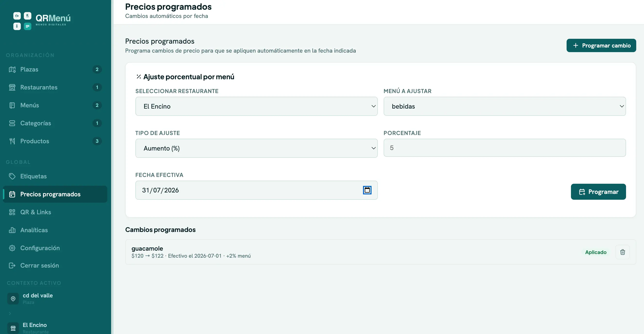The width and height of the screenshot is (644, 334).
Task: Open the Seleccionar restaurante dropdown
Action: pyautogui.click(x=256, y=106)
